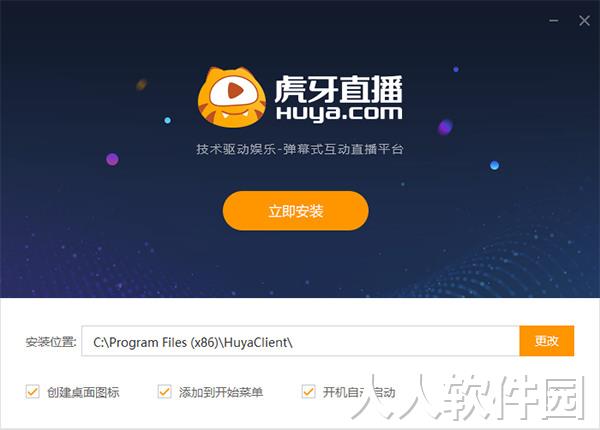Uncheck the 创建桌面图标 checkbox
The width and height of the screenshot is (600, 430).
(x=33, y=392)
